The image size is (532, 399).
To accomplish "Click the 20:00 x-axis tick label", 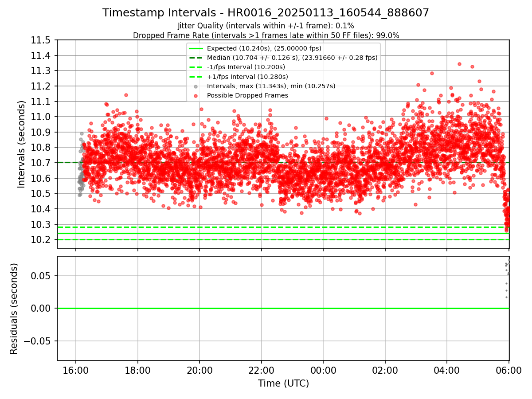I will (199, 370).
